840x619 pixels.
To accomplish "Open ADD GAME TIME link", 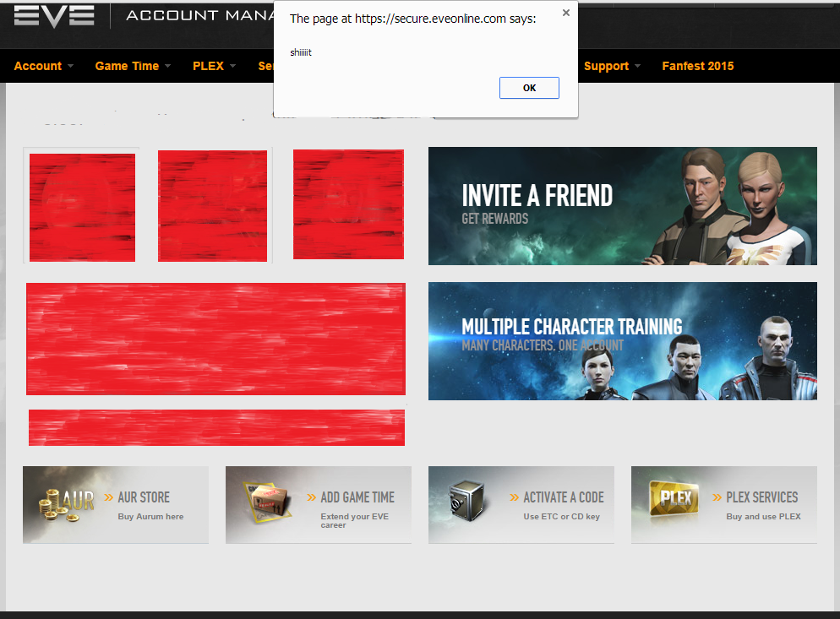I will tap(357, 497).
